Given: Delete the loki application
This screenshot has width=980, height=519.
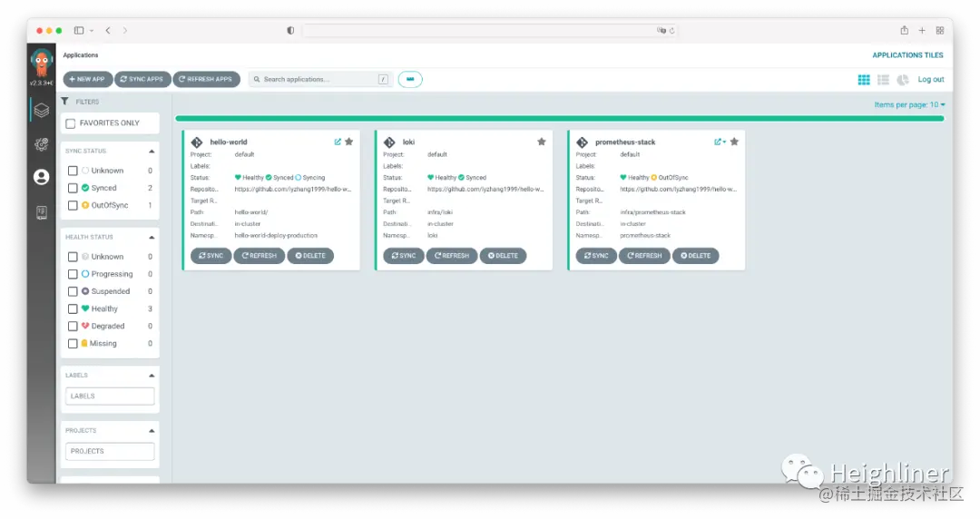Looking at the screenshot, I should [503, 256].
